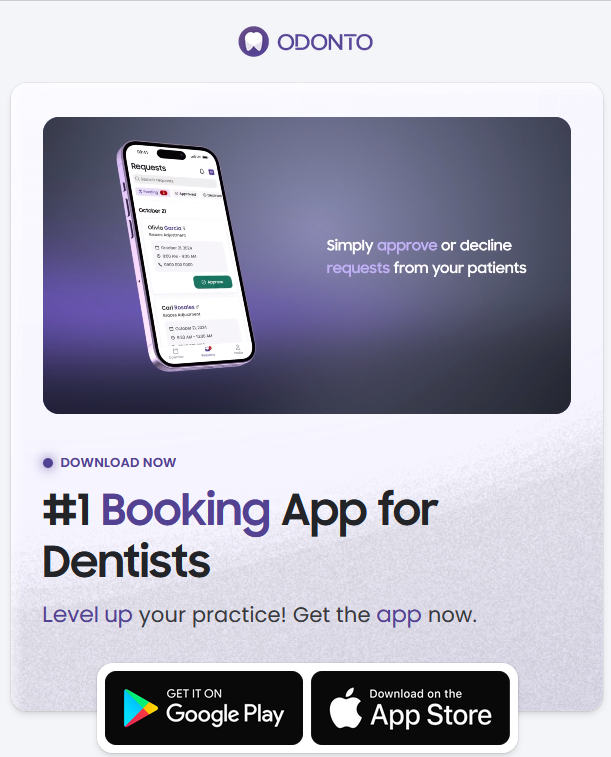Tap the Get it on Google Play badge
Screen dimensions: 611x757
point(204,708)
